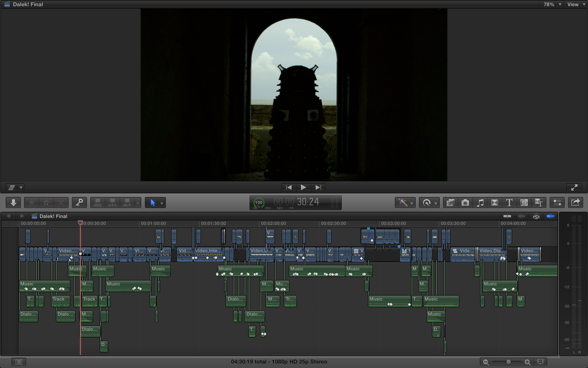Toggle skimming in the timeline

[x=507, y=216]
